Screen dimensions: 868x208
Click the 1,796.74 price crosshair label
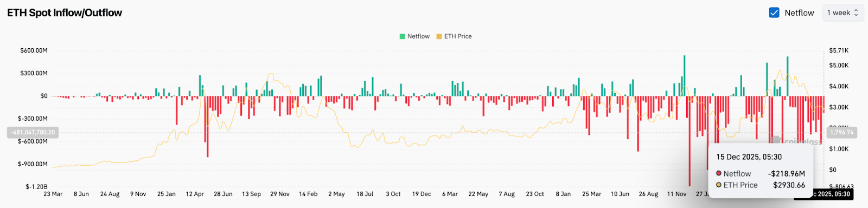(841, 132)
